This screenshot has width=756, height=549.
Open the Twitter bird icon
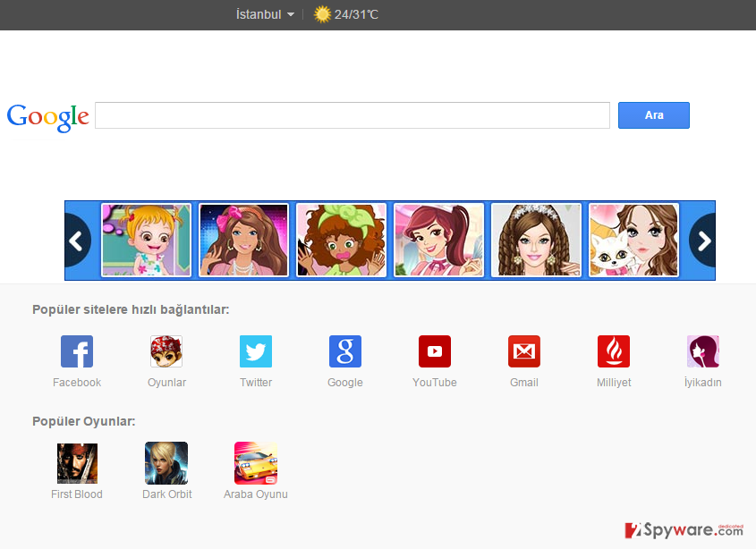[256, 351]
